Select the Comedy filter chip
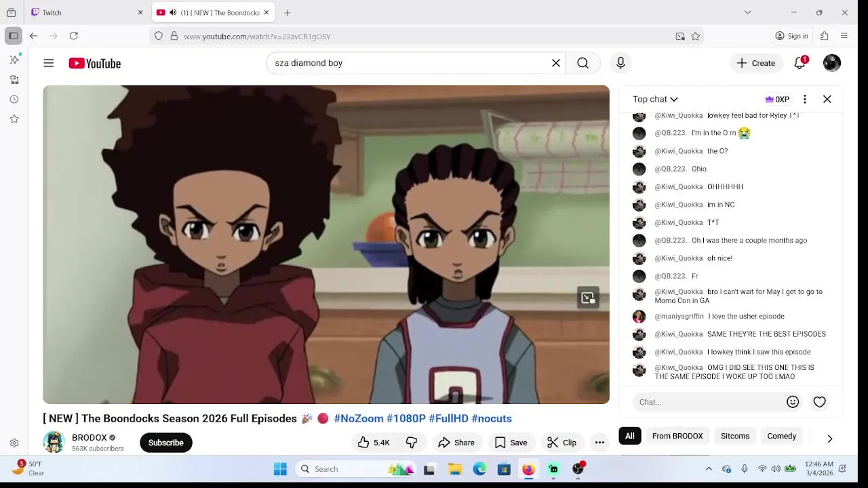The height and width of the screenshot is (488, 868). coord(782,436)
